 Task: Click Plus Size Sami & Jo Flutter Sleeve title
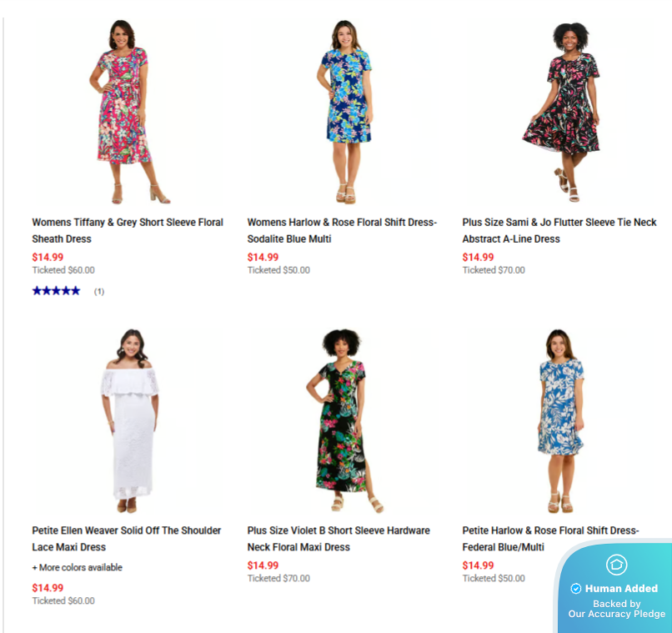(559, 230)
